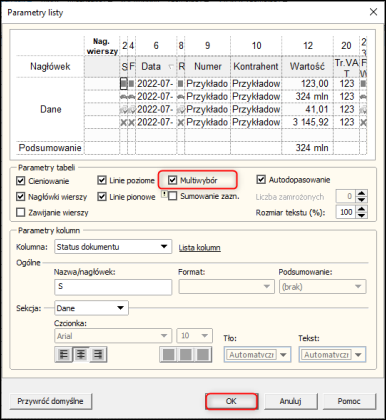
Task: Open the Podsumowanie dropdown showing (brak)
Action: (322, 286)
